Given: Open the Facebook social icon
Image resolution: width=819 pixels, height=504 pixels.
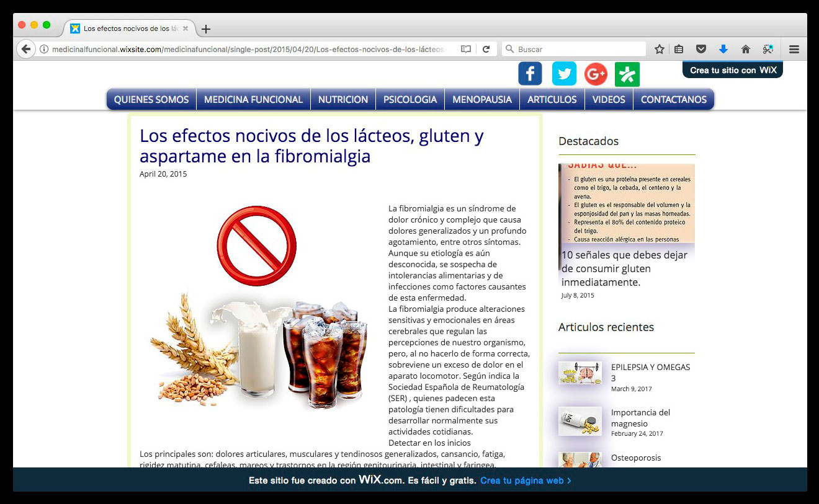Looking at the screenshot, I should tap(530, 74).
